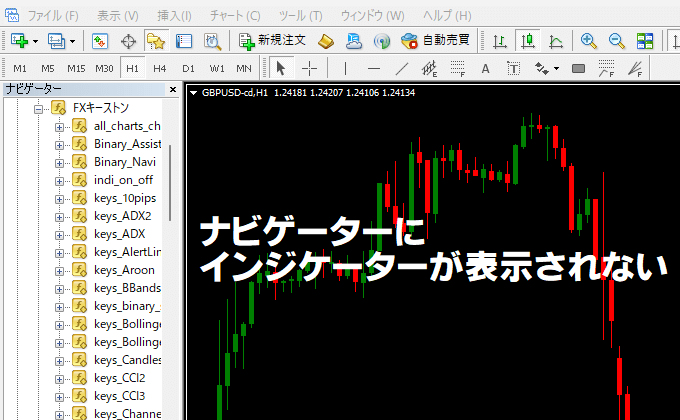
Task: Switch to candlestick chart mode
Action: click(x=528, y=41)
